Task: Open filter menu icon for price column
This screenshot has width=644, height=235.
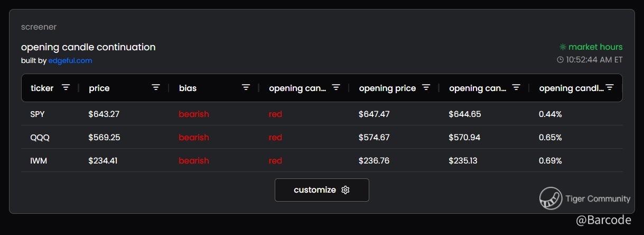Action: coord(156,88)
